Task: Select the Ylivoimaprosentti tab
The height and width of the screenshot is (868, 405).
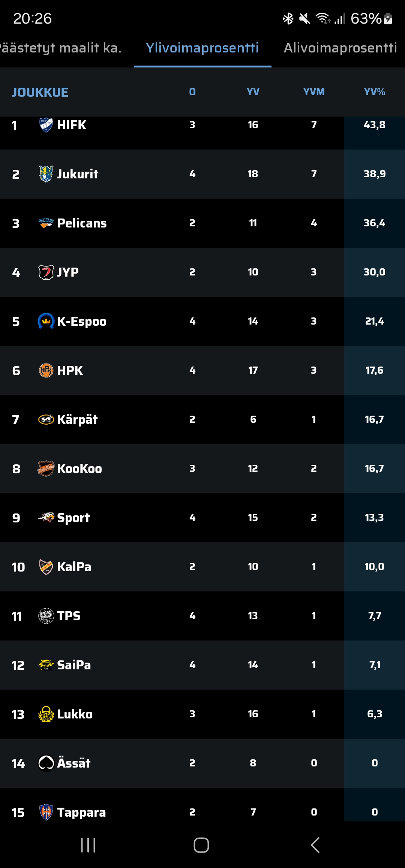Action: pyautogui.click(x=202, y=48)
